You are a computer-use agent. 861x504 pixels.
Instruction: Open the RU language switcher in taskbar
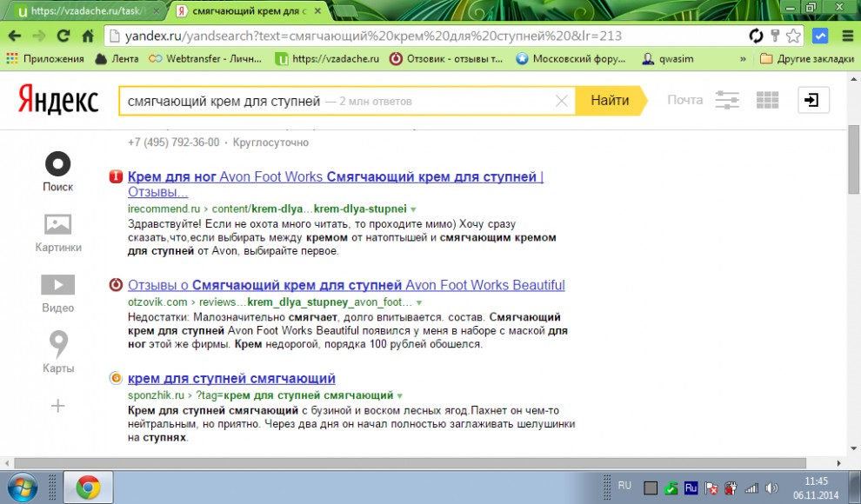pos(624,486)
